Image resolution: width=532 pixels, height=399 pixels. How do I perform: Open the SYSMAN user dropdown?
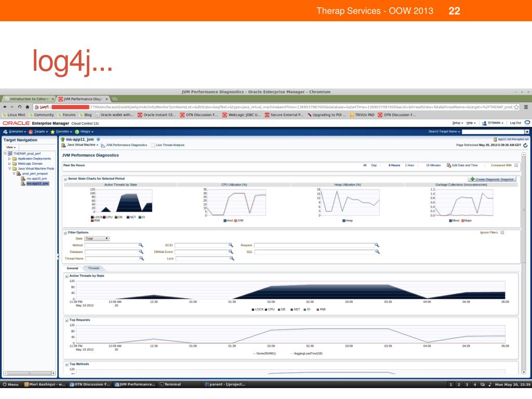coord(495,123)
